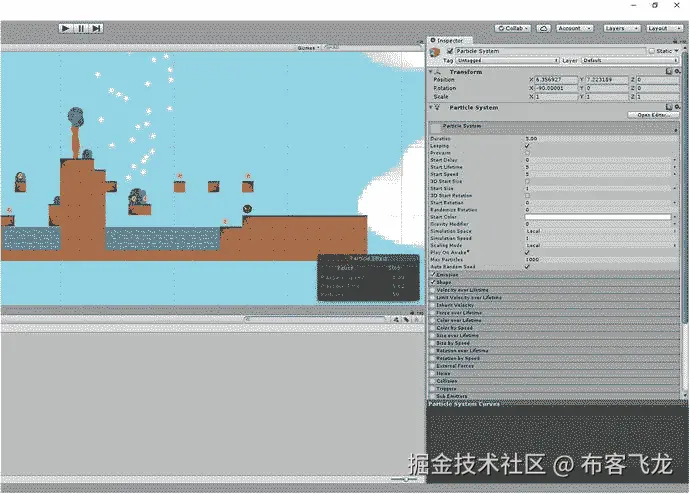Open the Account dropdown

tap(574, 28)
